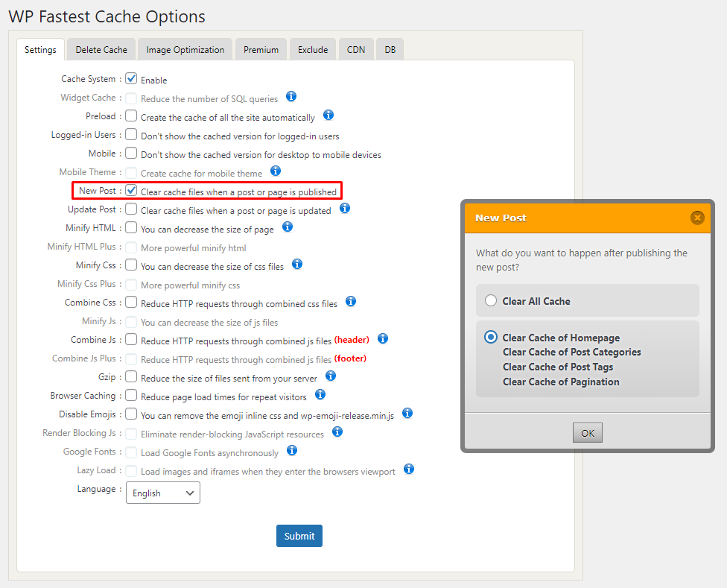Select the Clear All Cache radio option
Screen dimensions: 727x588
pos(490,301)
